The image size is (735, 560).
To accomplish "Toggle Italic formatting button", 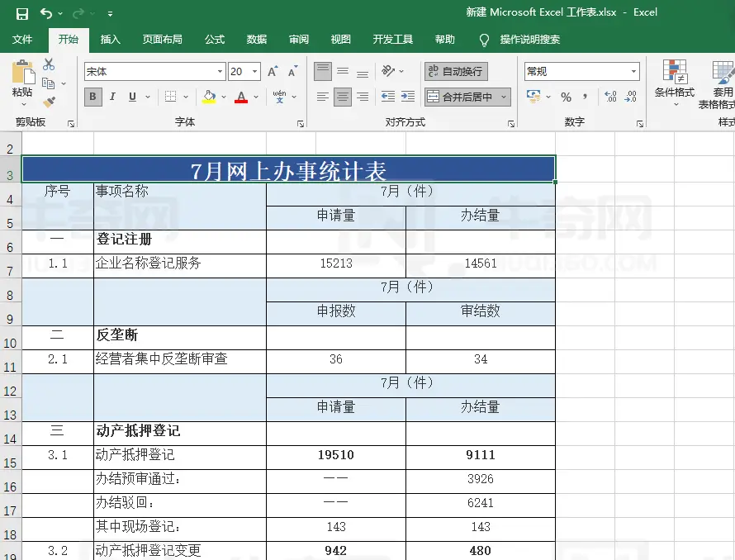I will coord(112,97).
